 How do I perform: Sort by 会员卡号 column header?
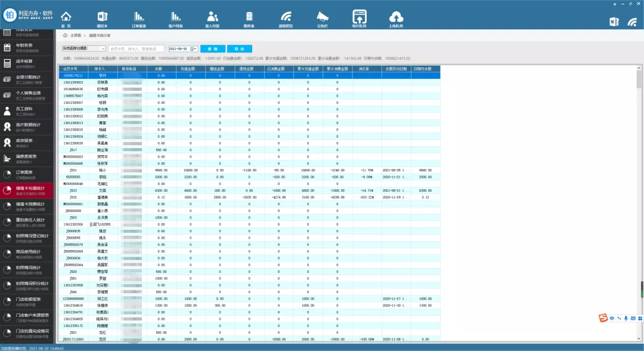[x=73, y=69]
